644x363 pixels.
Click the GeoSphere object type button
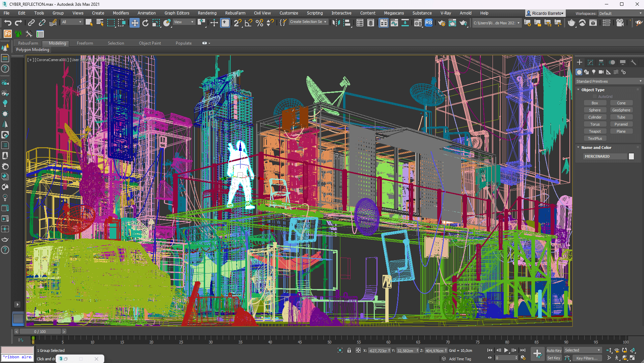[621, 110]
